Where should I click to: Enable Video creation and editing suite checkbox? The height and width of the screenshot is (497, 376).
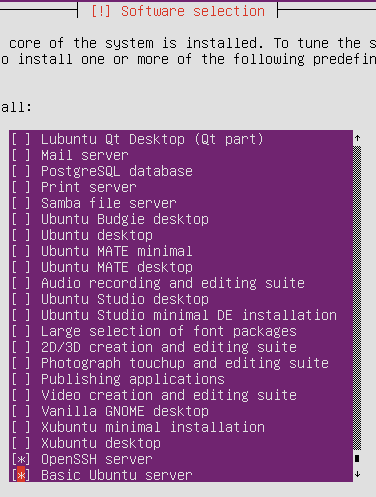tap(21, 395)
